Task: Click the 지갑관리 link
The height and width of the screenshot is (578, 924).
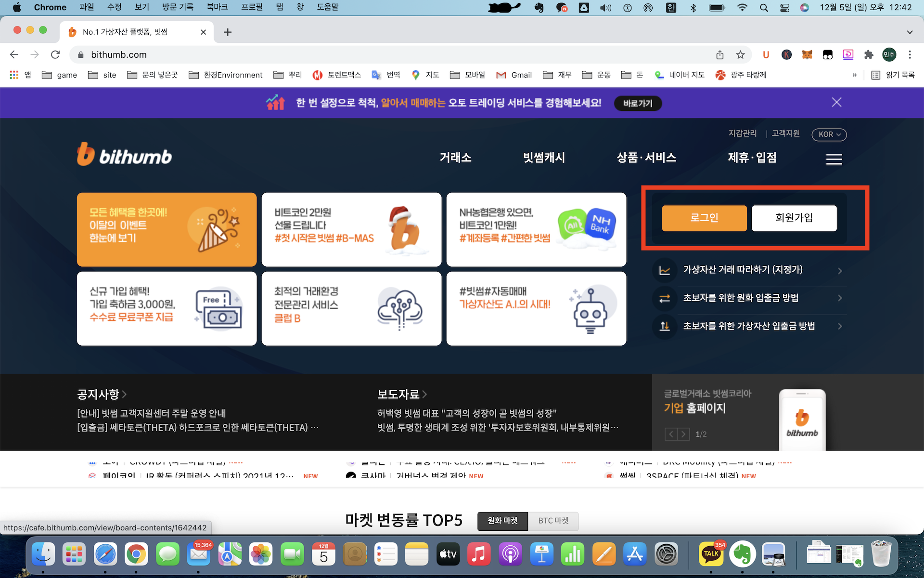Action: tap(742, 133)
